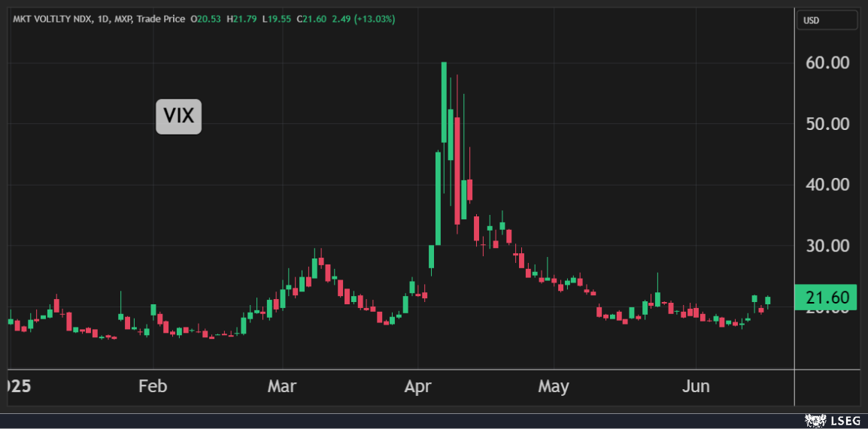Select the Mar marker on time axis

click(282, 386)
